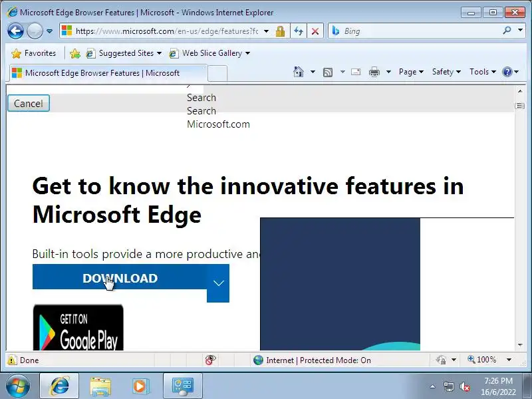The width and height of the screenshot is (532, 399).
Task: Open the Page menu
Action: (x=411, y=72)
